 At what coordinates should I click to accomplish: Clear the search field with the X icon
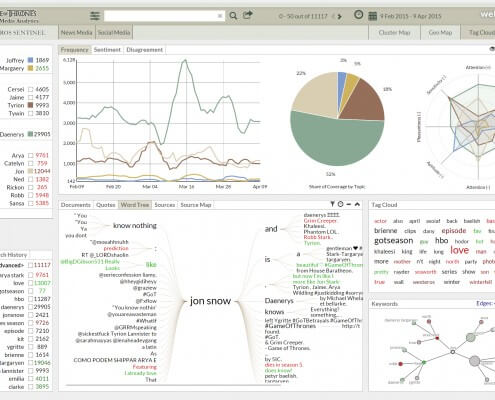click(220, 16)
